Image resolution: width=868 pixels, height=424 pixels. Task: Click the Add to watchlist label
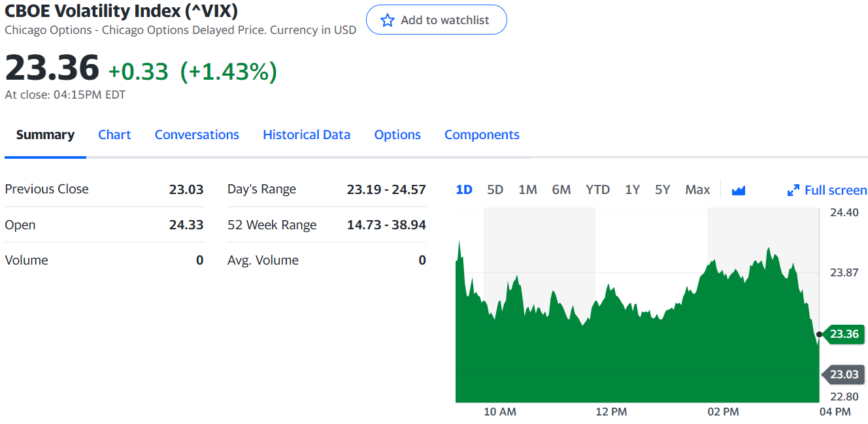[x=445, y=20]
